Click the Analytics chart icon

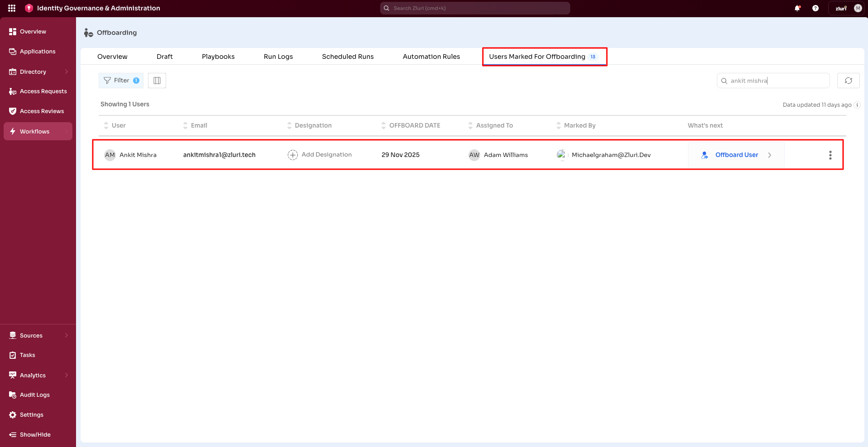point(13,376)
